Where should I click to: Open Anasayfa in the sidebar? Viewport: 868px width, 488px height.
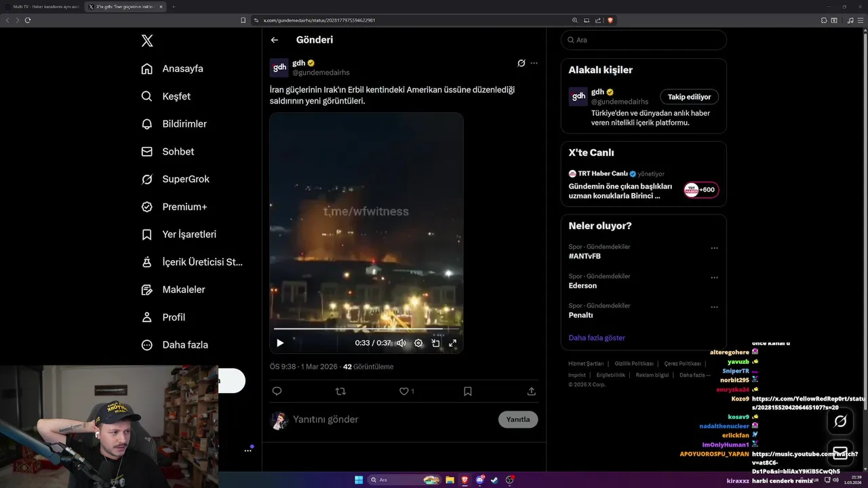tap(172, 68)
